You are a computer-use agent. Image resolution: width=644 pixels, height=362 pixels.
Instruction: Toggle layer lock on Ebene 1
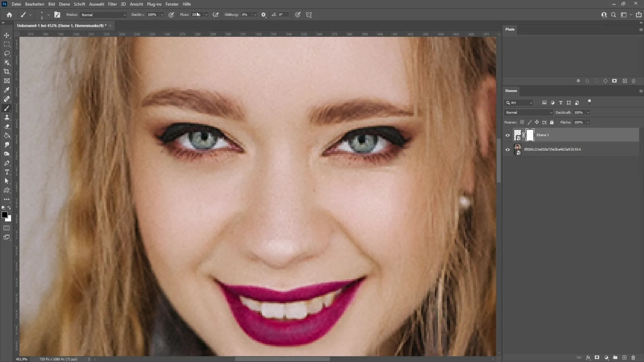[551, 122]
